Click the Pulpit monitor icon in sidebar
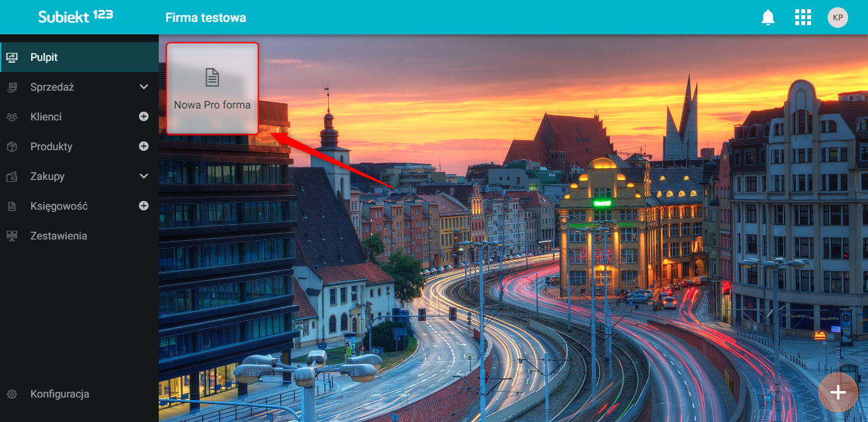Viewport: 868px width, 422px height. [x=12, y=58]
